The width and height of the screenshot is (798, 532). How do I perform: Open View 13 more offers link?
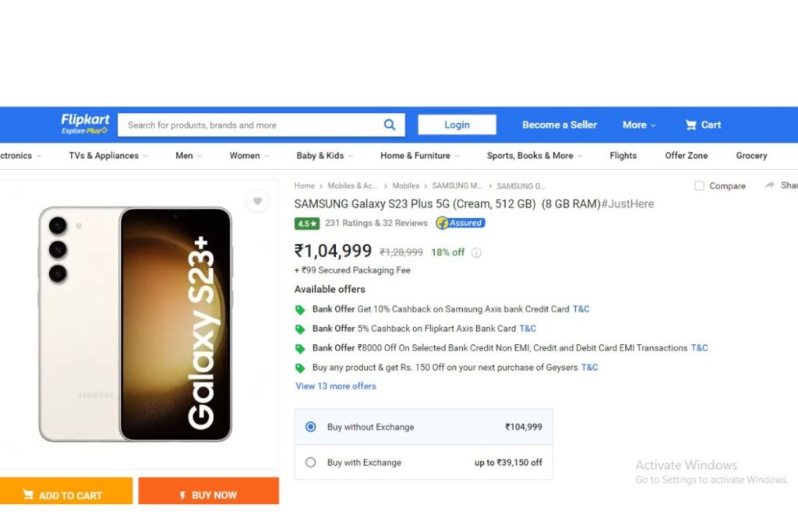335,386
